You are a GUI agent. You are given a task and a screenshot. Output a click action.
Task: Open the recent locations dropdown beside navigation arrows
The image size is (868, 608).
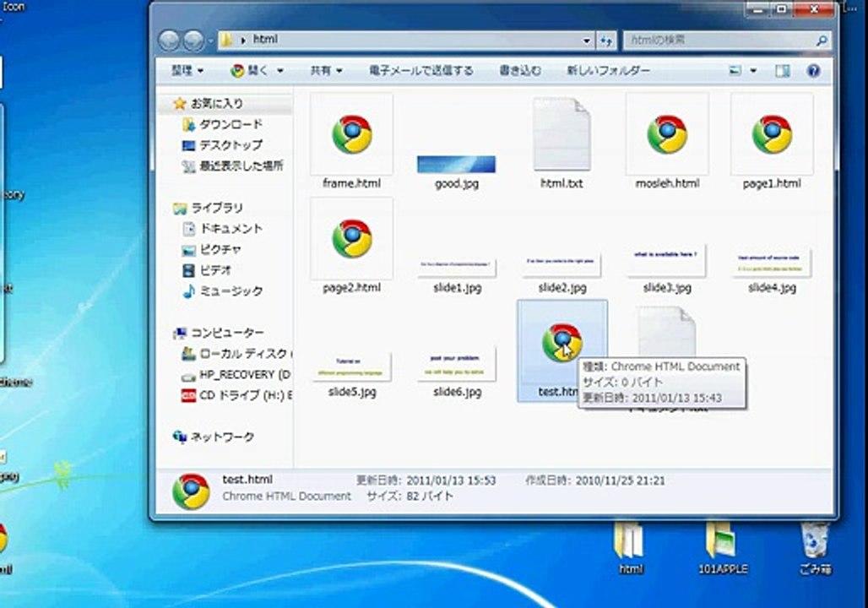coord(210,41)
